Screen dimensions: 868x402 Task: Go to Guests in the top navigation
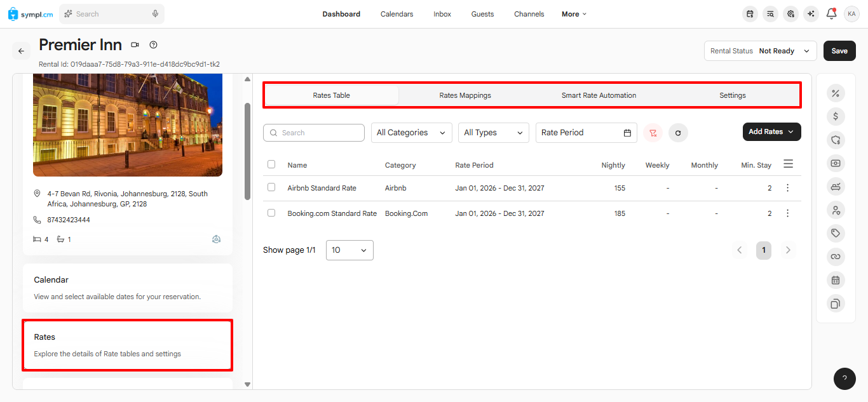click(483, 14)
